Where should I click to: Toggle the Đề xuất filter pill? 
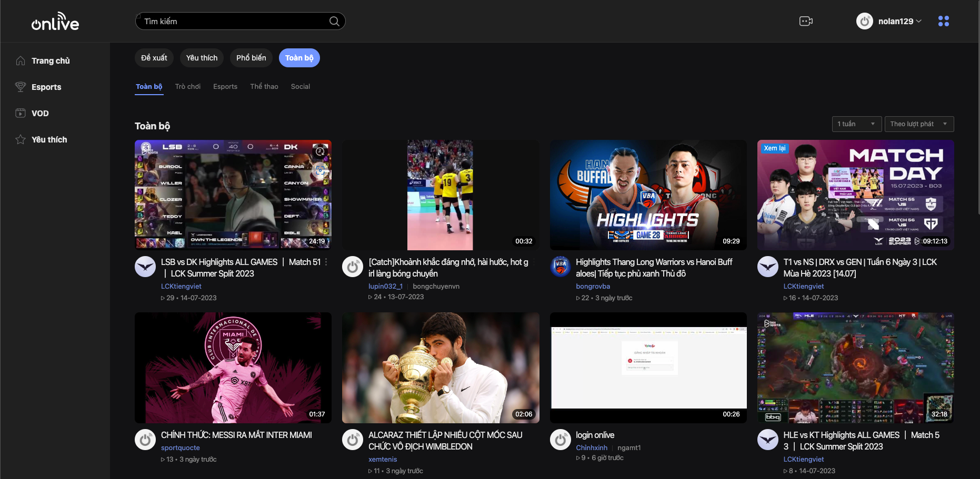[x=154, y=58]
